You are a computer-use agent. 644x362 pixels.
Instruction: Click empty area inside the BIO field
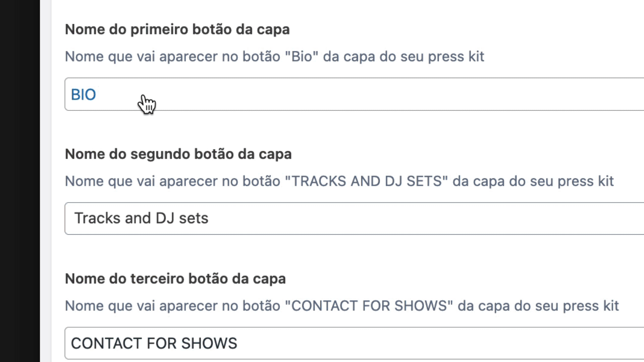coord(369,94)
